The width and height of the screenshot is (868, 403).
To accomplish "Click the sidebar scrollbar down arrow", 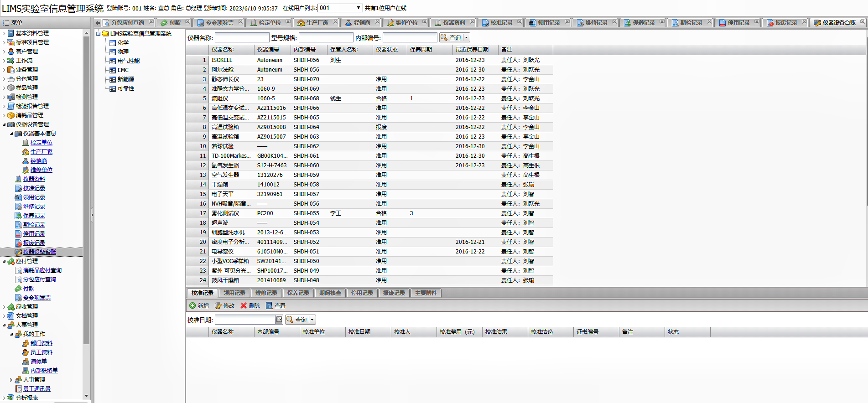I will point(86,396).
